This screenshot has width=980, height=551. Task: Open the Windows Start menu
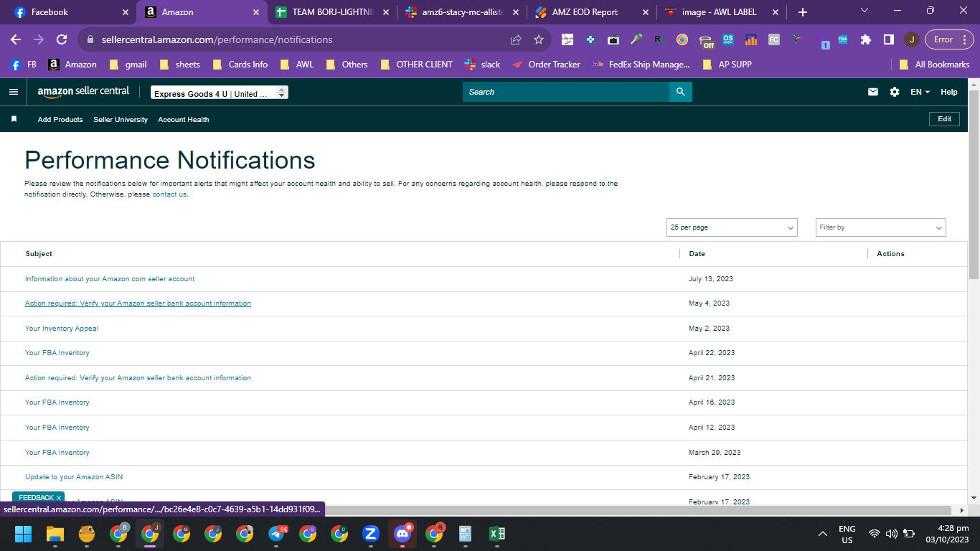point(24,534)
